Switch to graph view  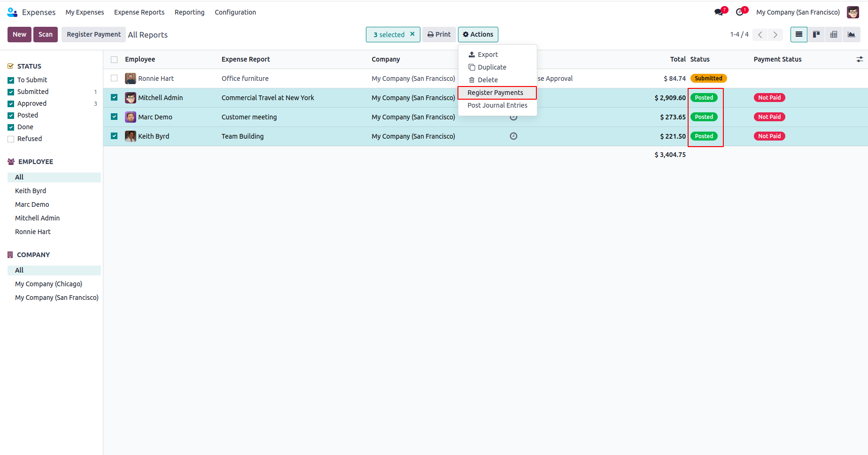click(852, 34)
